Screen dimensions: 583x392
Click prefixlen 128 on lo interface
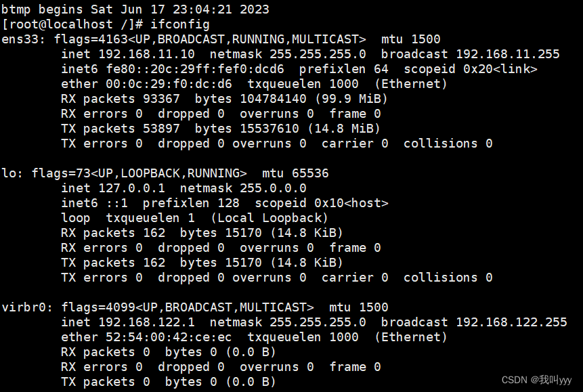click(x=191, y=203)
